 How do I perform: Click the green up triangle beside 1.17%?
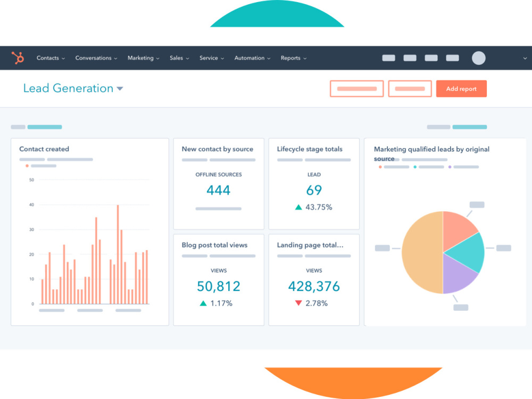pos(203,303)
